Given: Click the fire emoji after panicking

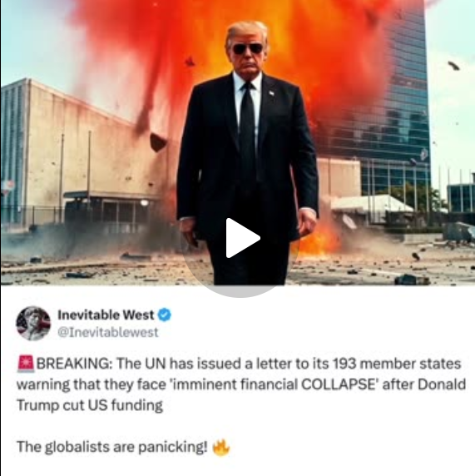Looking at the screenshot, I should click(221, 448).
